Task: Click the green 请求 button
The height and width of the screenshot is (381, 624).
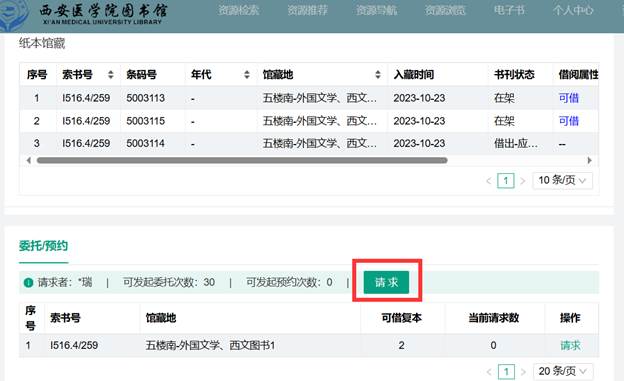Action: tap(386, 282)
